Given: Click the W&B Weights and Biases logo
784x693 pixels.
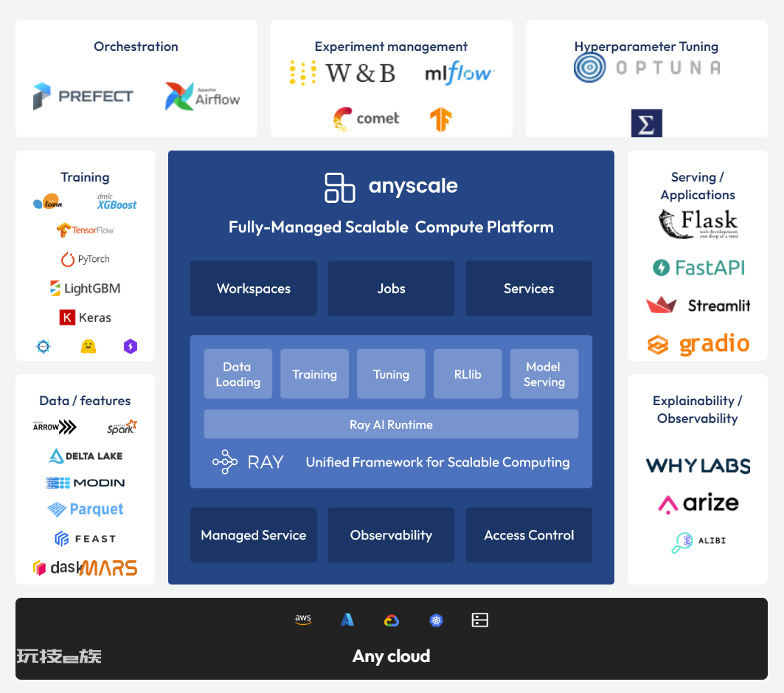Looking at the screenshot, I should pyautogui.click(x=342, y=73).
